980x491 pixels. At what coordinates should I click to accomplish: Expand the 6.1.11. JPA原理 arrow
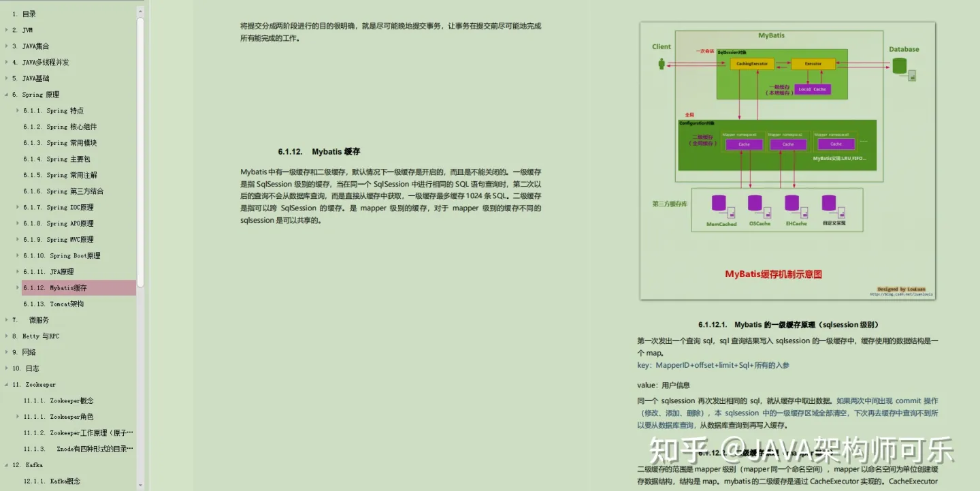point(18,272)
